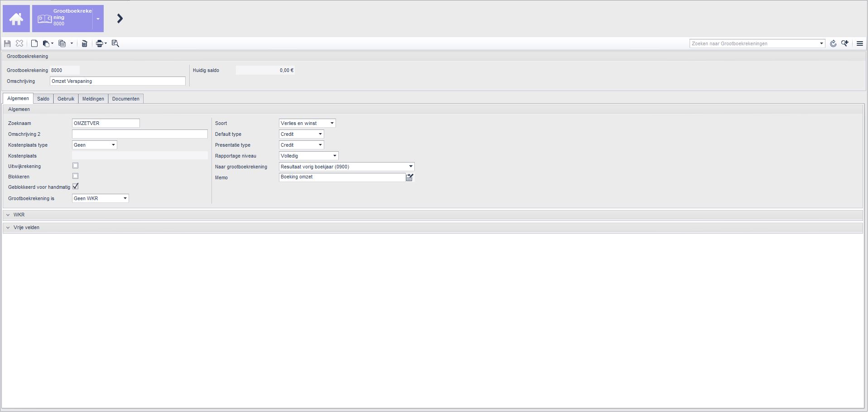Screen dimensions: 868x412
Task: Click the Omschrijving 2 input field
Action: click(140, 134)
